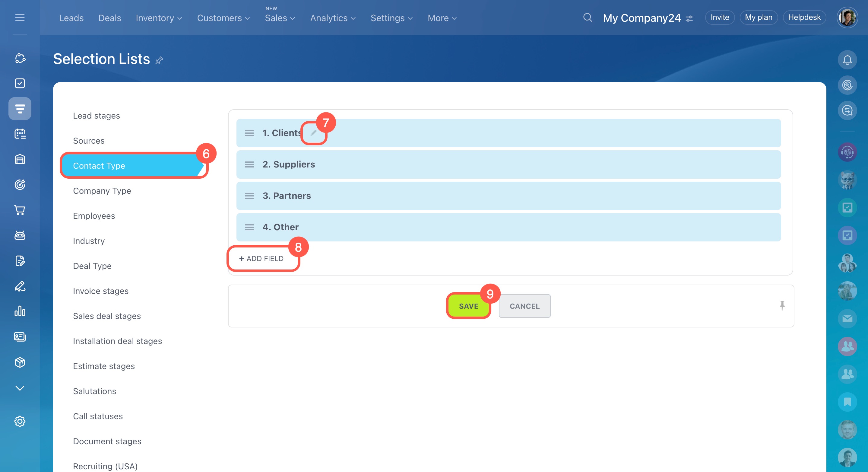Open the CRM funnel icon in sidebar
The height and width of the screenshot is (472, 868).
[x=20, y=109]
